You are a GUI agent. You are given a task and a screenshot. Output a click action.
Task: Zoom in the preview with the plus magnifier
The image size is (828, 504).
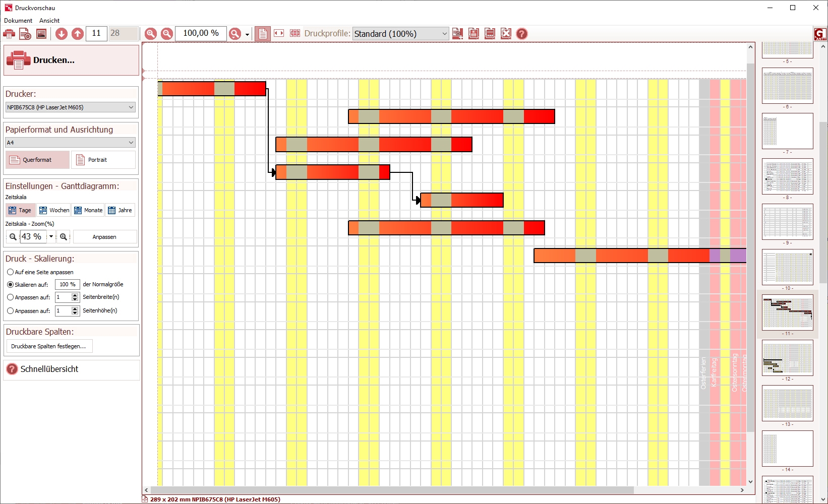151,34
